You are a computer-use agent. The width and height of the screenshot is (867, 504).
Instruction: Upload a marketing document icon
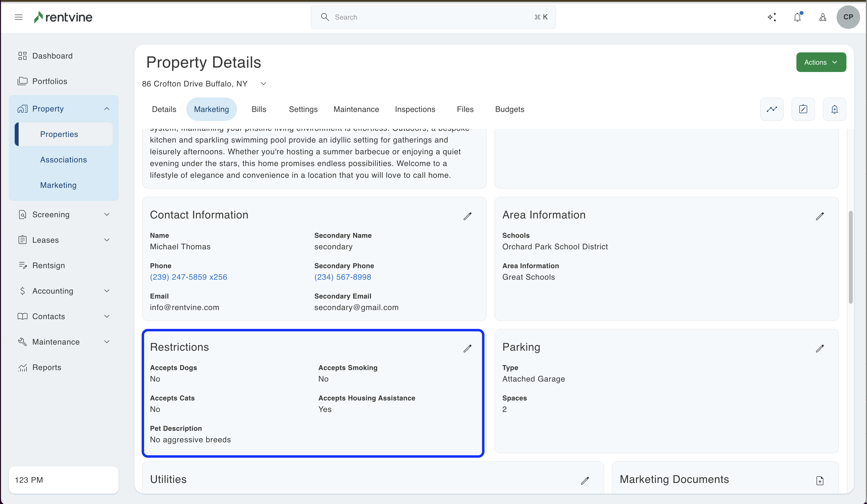(x=819, y=480)
